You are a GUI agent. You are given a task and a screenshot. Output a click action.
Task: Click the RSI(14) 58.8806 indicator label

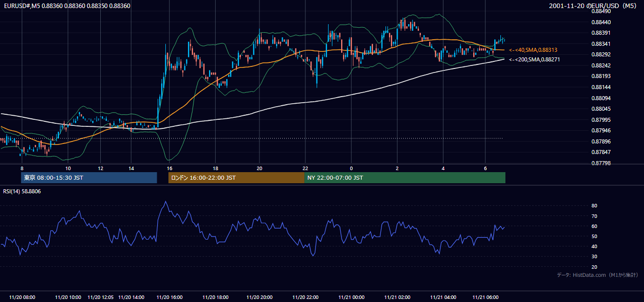pos(22,191)
